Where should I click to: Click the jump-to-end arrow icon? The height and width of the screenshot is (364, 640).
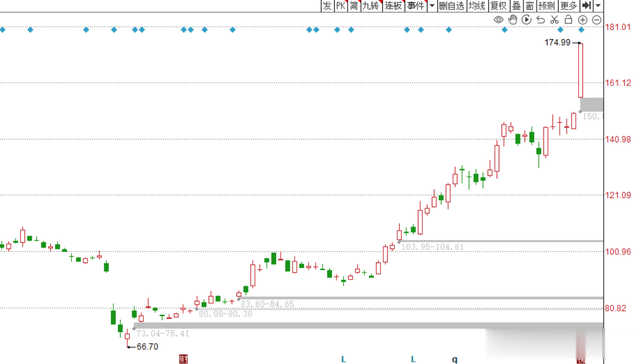[x=587, y=5]
